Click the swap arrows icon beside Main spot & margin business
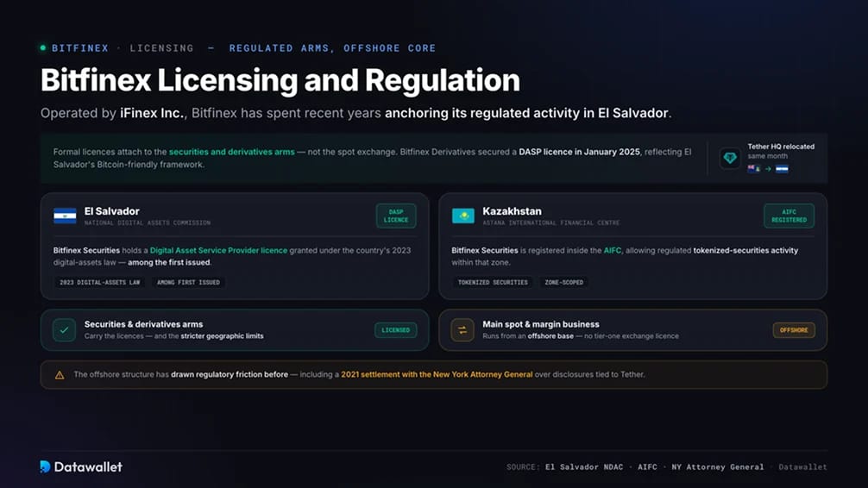The height and width of the screenshot is (488, 868). tap(462, 330)
